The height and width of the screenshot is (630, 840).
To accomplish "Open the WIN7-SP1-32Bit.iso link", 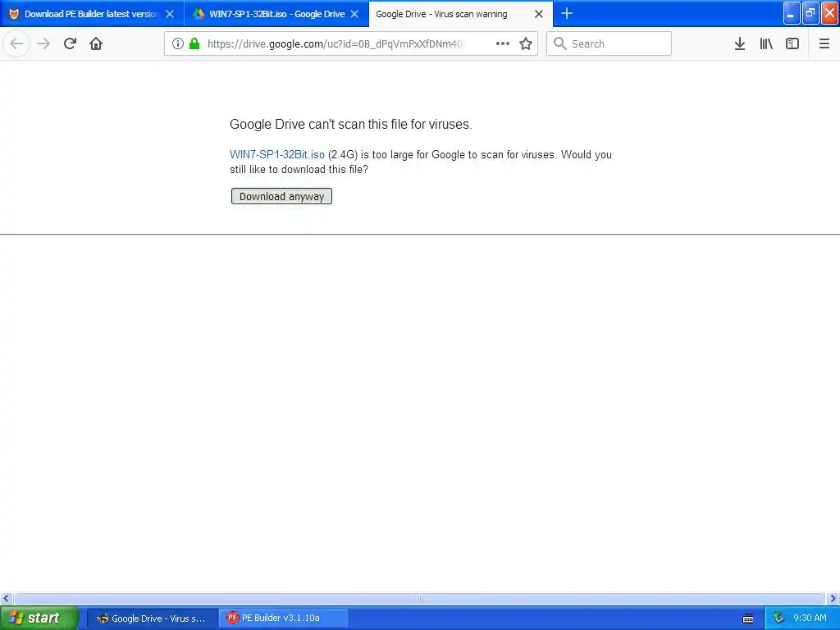I will pos(277,154).
